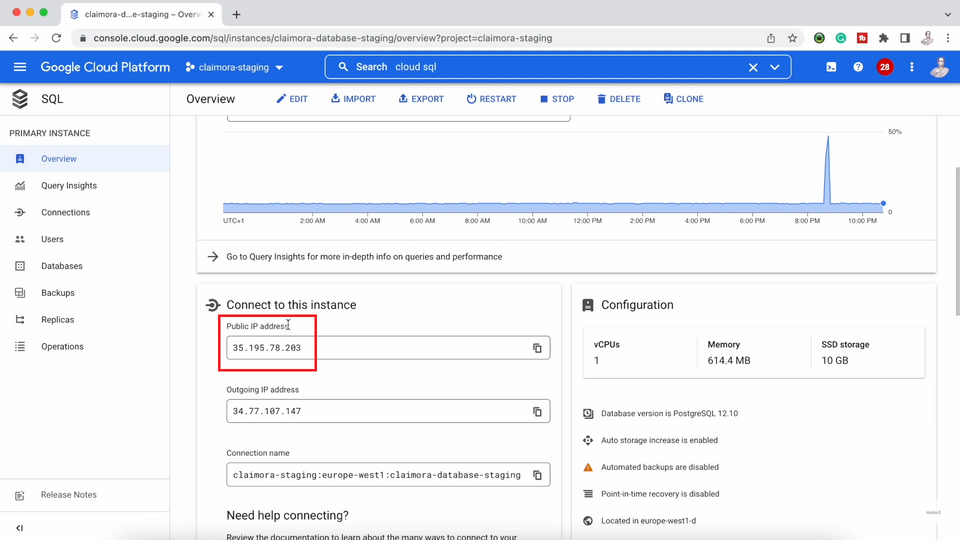Collapse the sidebar navigation panel
This screenshot has width=960, height=540.
20,527
